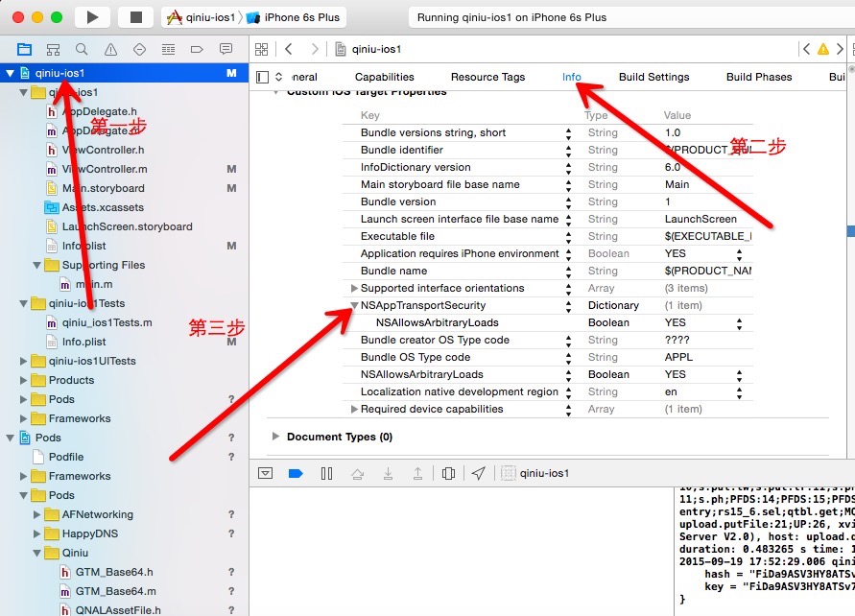The width and height of the screenshot is (855, 616).
Task: Open the Debug view hierarchy icon
Action: pos(448,473)
